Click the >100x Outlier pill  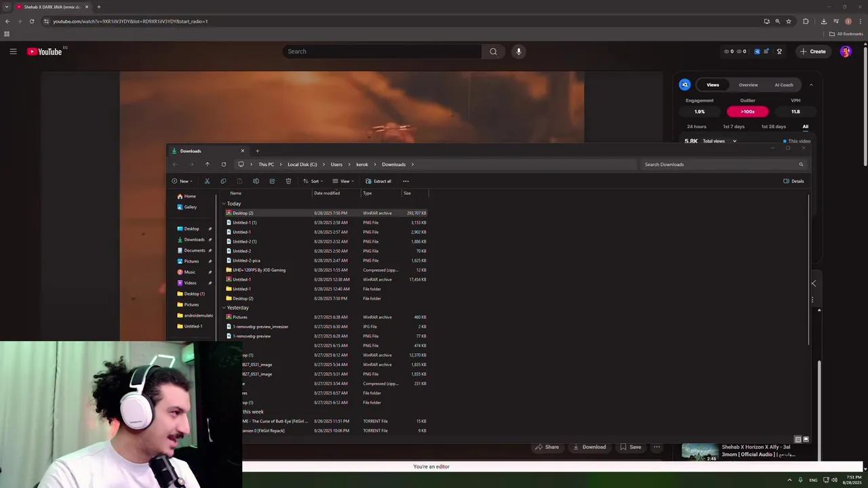pyautogui.click(x=747, y=112)
